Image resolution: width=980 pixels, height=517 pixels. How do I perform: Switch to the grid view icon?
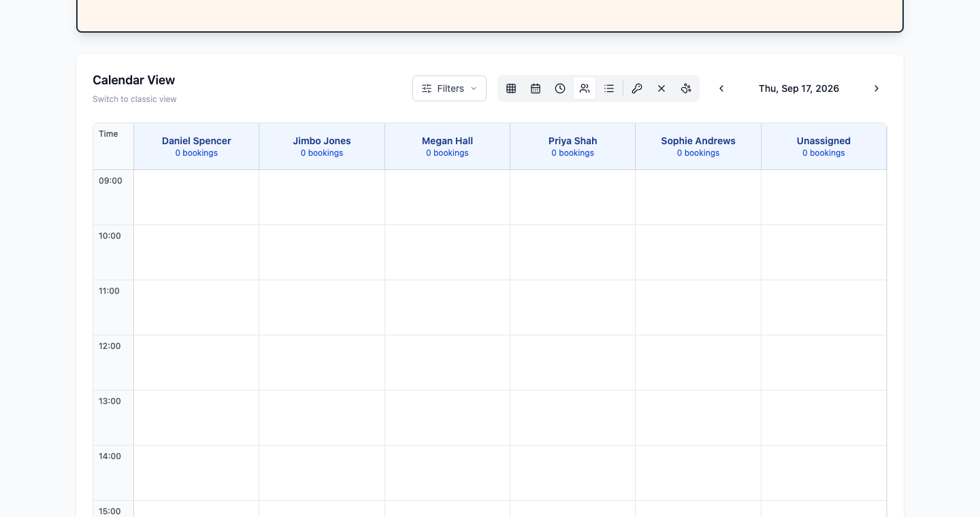(511, 88)
